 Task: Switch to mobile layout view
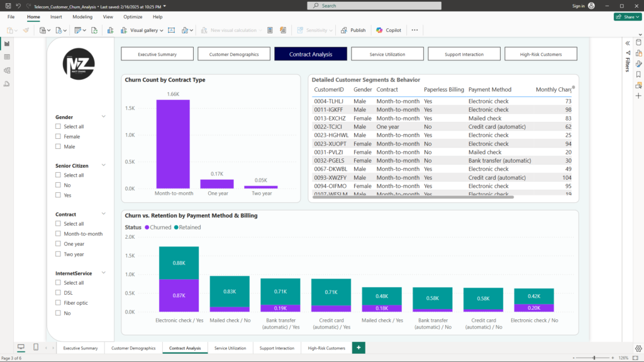pyautogui.click(x=36, y=348)
